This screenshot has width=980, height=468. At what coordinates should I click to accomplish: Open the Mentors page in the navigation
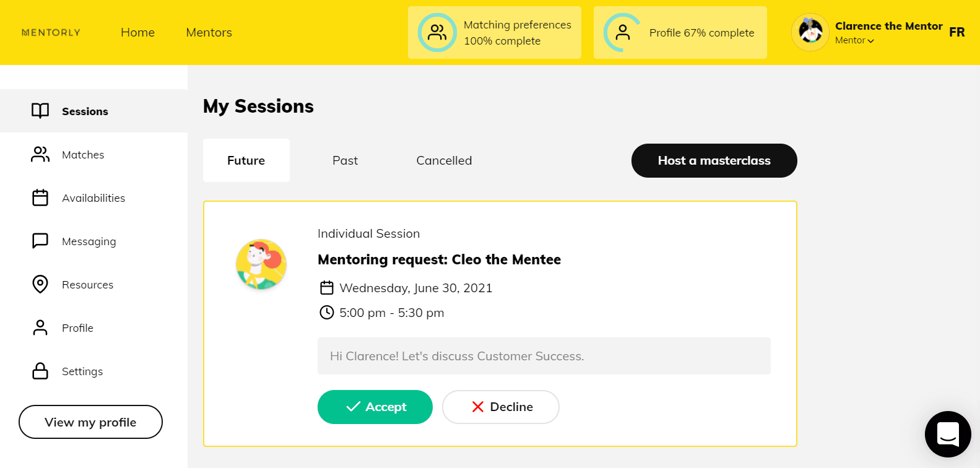click(x=209, y=32)
